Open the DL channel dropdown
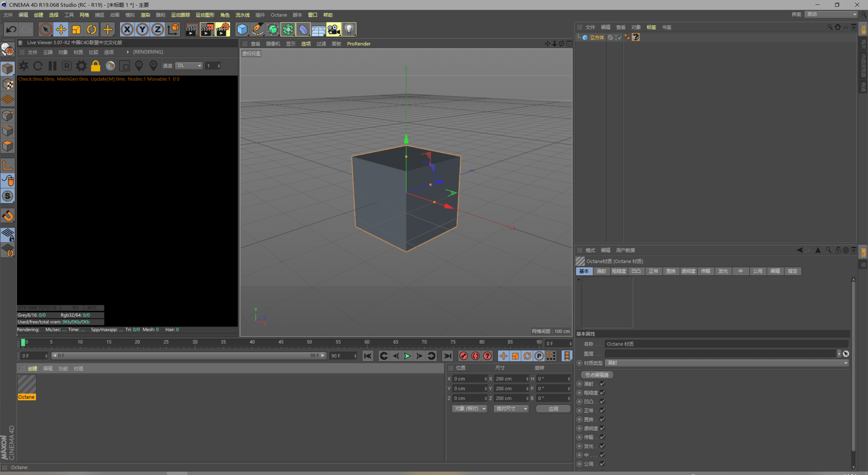 pyautogui.click(x=189, y=66)
